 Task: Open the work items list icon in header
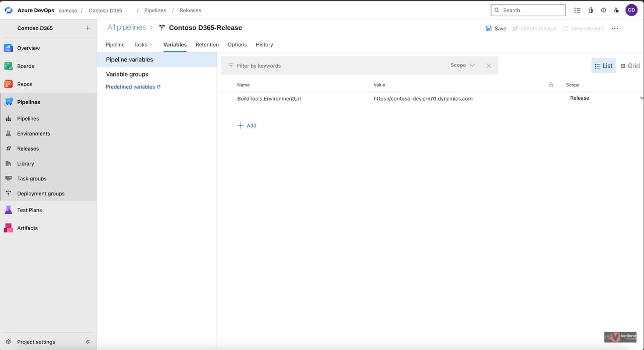[577, 10]
